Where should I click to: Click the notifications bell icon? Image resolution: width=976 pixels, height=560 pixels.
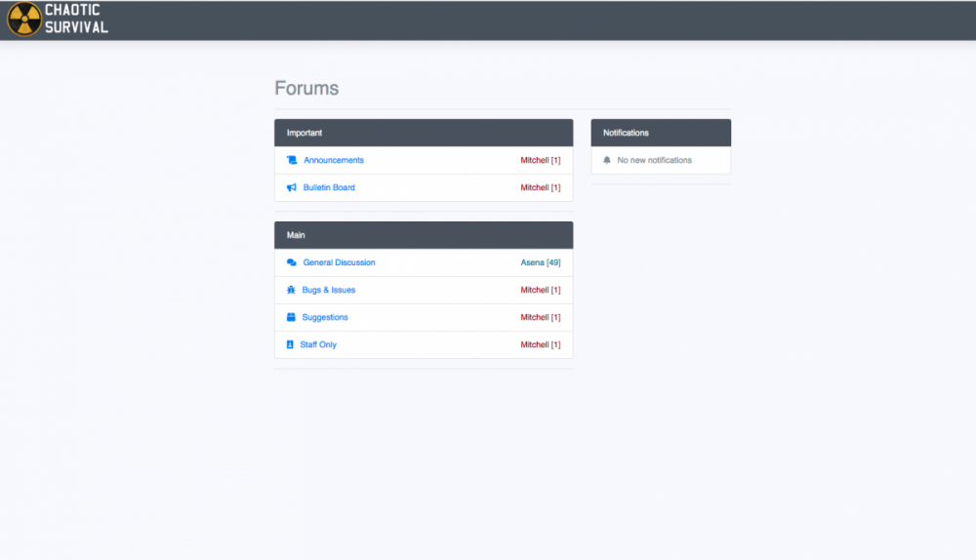tap(607, 160)
